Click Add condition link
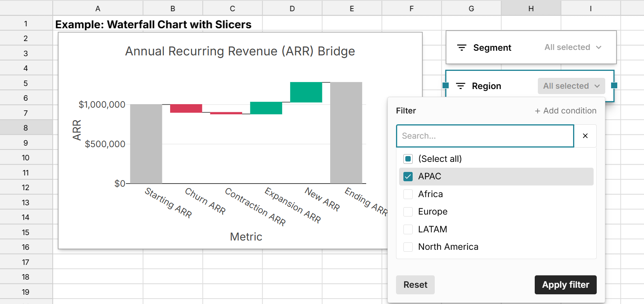644x304 pixels. [565, 111]
